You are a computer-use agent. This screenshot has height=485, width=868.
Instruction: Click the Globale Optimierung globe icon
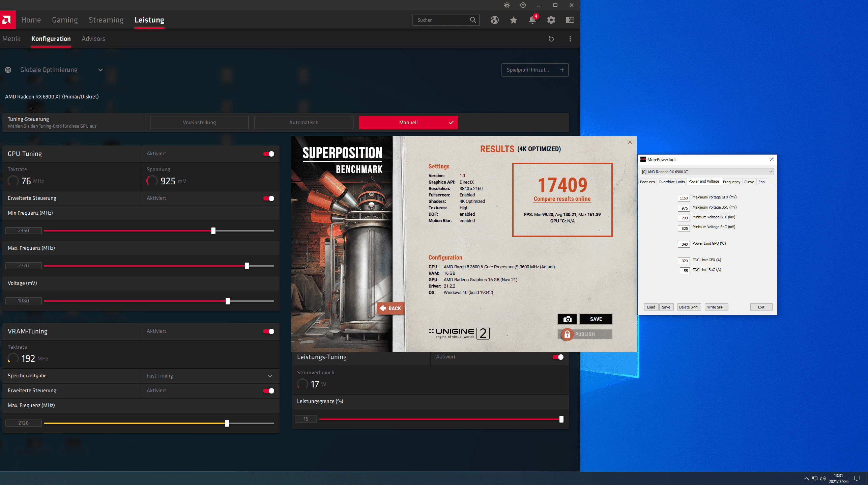pos(8,70)
